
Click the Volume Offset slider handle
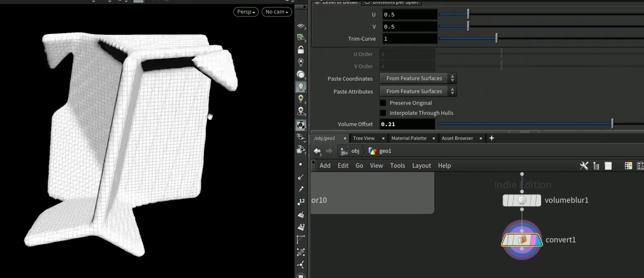coord(612,124)
